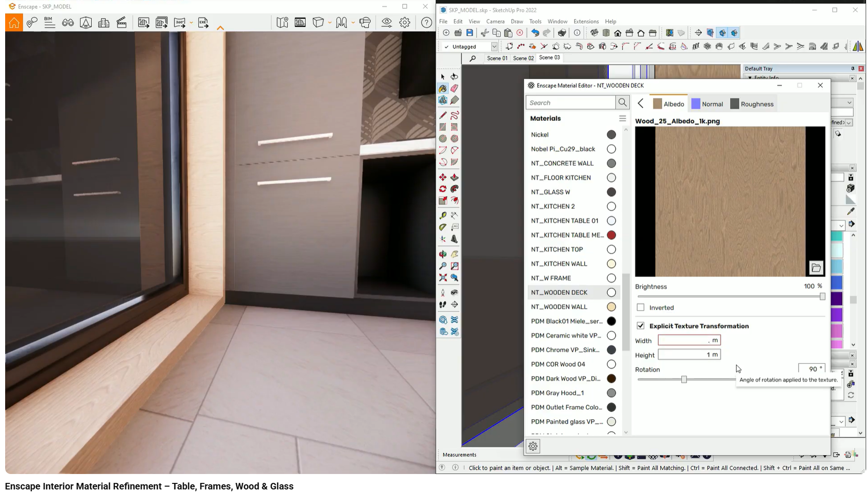The height and width of the screenshot is (496, 868).
Task: Switch to the Scene 02 tab
Action: pyautogui.click(x=523, y=58)
